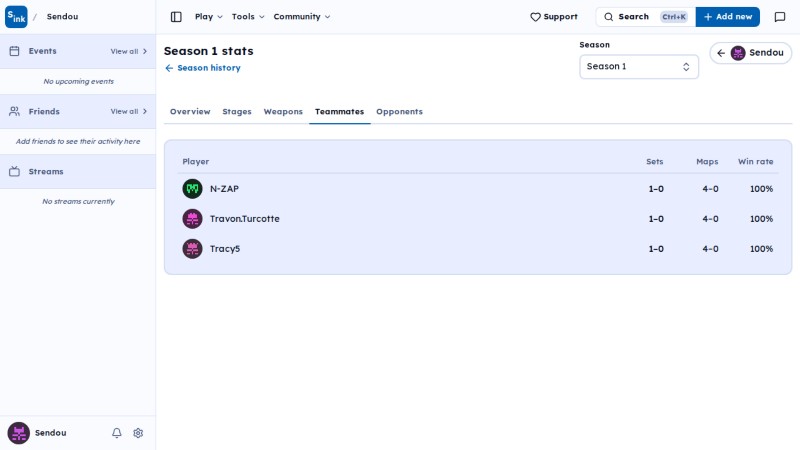
Task: Click the Streams TV icon
Action: pyautogui.click(x=14, y=171)
